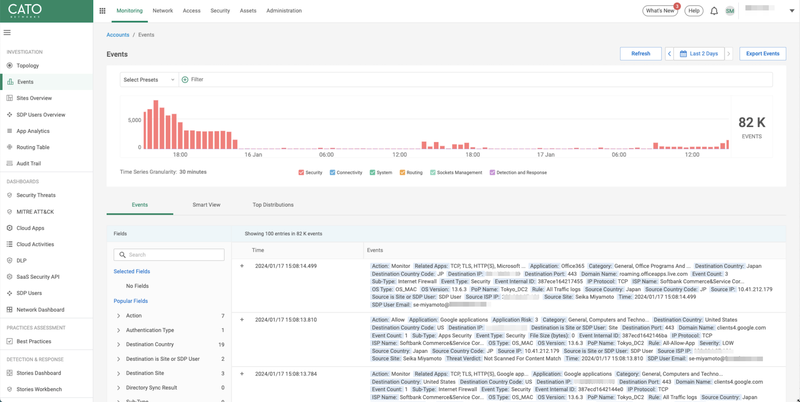Toggle Connectivity legend checkbox
Screen dimensions: 800x402
[332, 173]
